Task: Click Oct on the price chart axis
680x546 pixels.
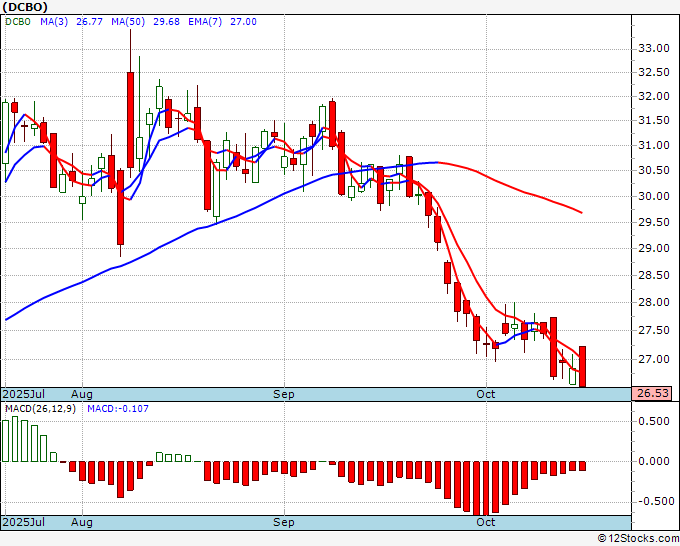Action: click(486, 394)
